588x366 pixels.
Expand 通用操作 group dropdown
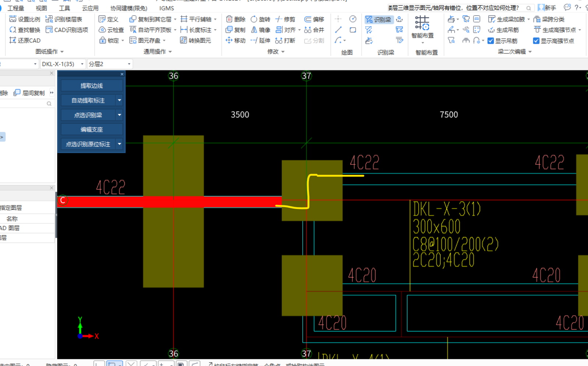[170, 52]
